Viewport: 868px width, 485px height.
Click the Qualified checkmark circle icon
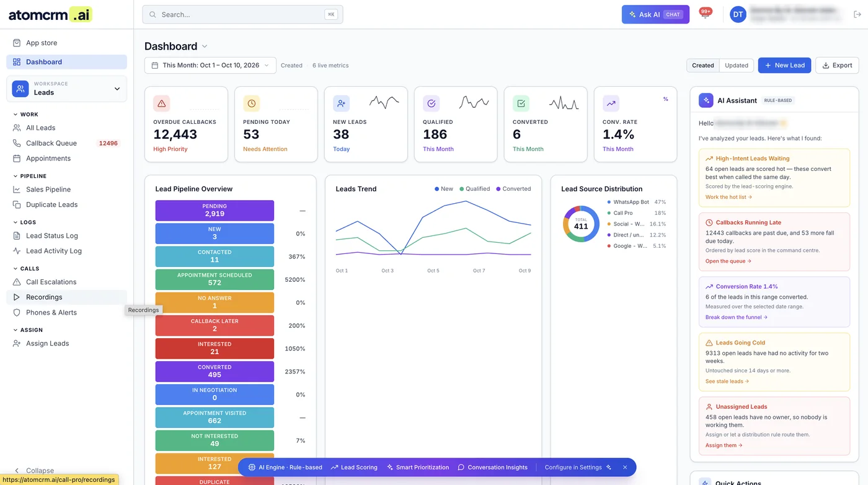431,103
